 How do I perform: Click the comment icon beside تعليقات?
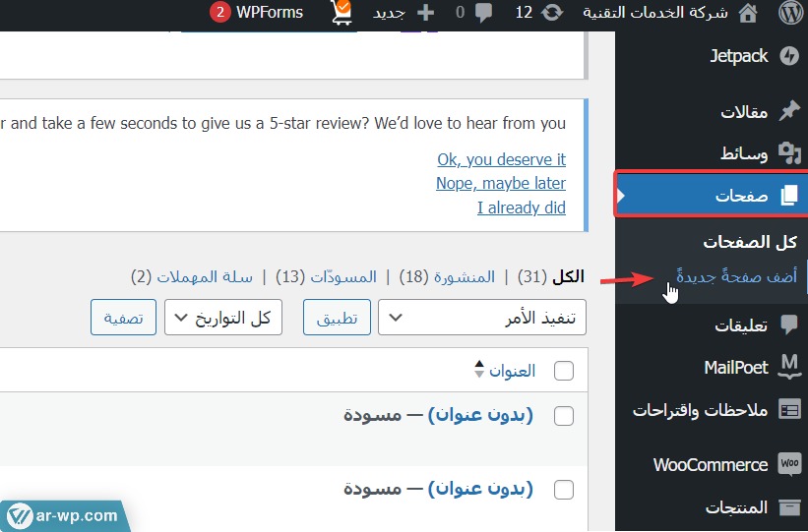[789, 325]
